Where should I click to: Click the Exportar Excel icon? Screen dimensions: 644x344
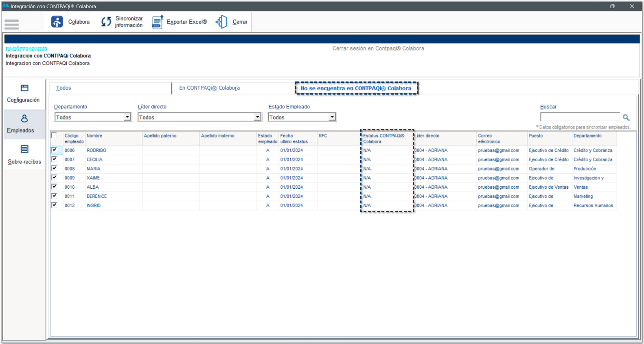(158, 22)
